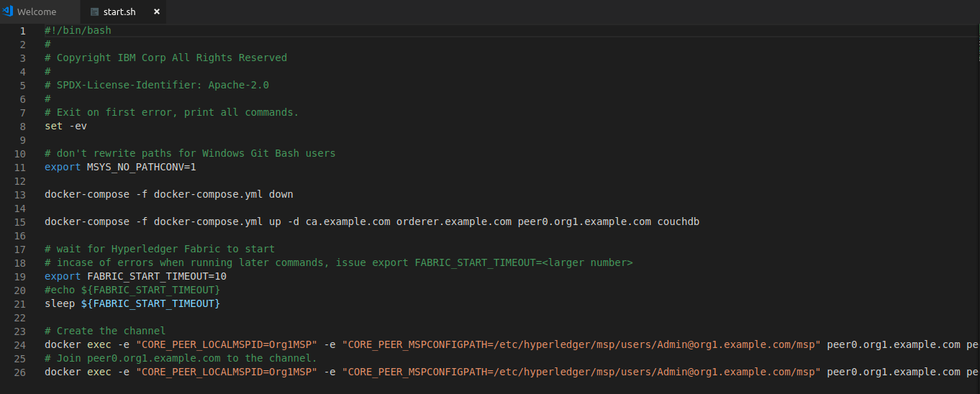Click "CORE_PEER_LOCALMSPID=Org1MSP" string on line 26
This screenshot has height=394, width=980.
tap(227, 372)
